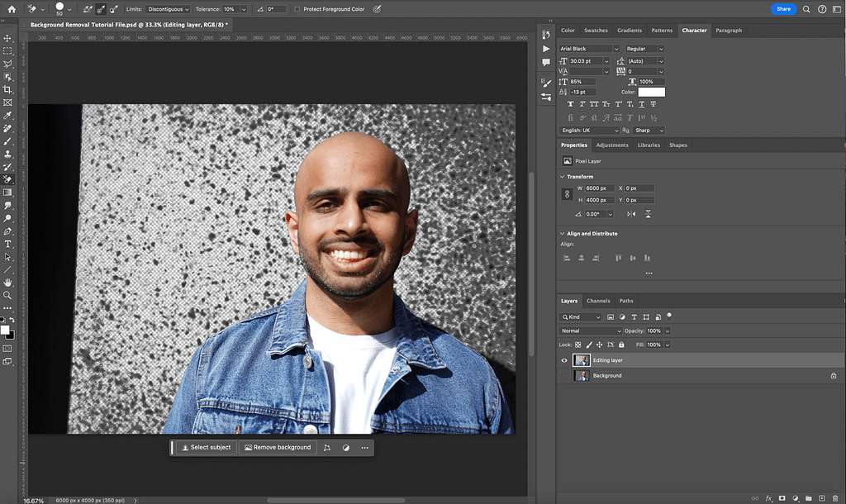Show the Background layer visibility
Image resolution: width=846 pixels, height=504 pixels.
[x=564, y=376]
